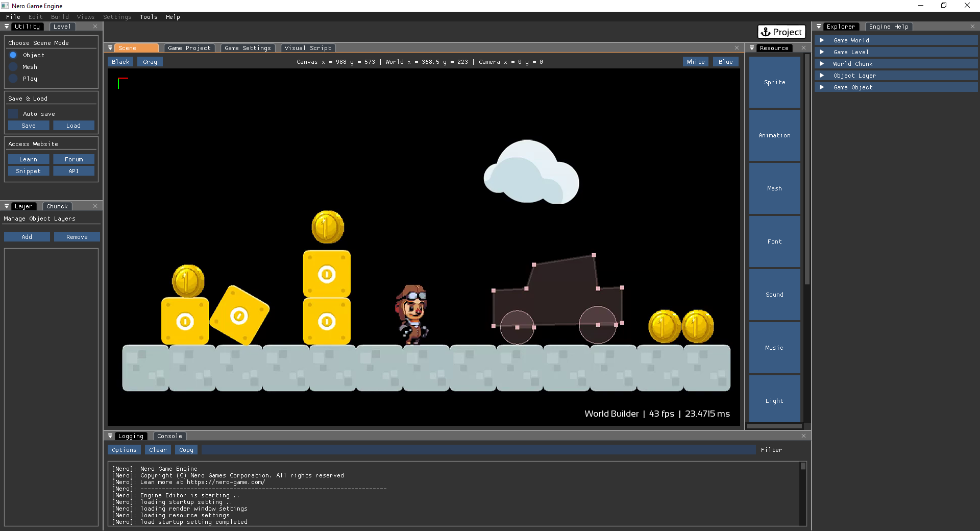
Task: Close the Resource panel X icon
Action: (x=803, y=48)
